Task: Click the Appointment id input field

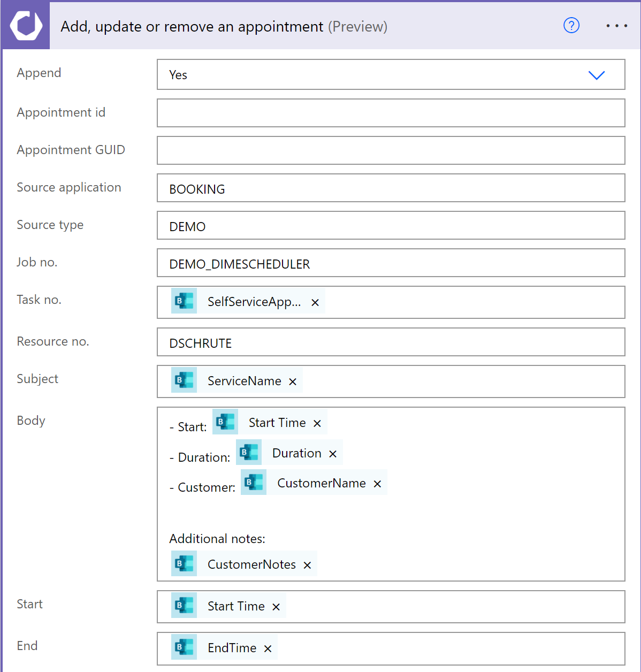Action: pyautogui.click(x=391, y=113)
